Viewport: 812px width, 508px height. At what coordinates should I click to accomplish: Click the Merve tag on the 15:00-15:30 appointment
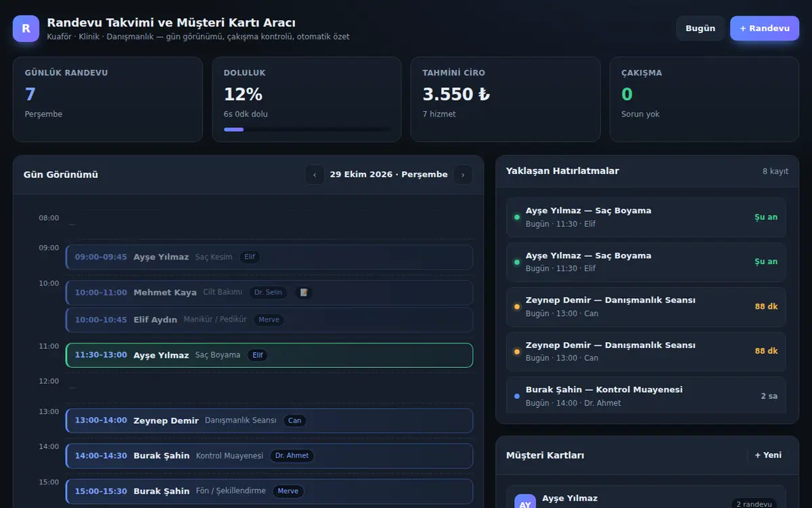(288, 491)
